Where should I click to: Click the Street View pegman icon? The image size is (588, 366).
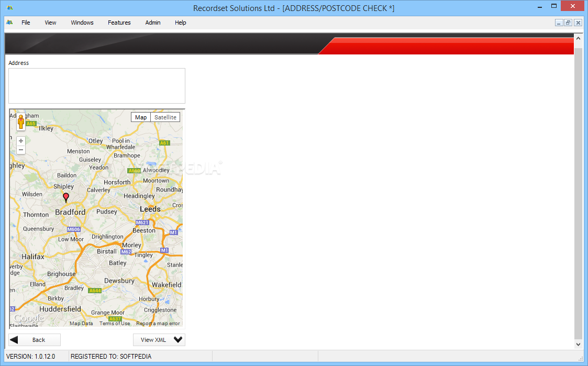(21, 122)
